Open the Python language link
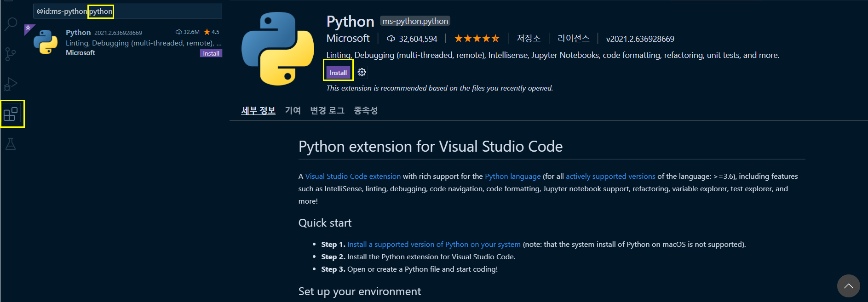The image size is (868, 302). pos(512,177)
